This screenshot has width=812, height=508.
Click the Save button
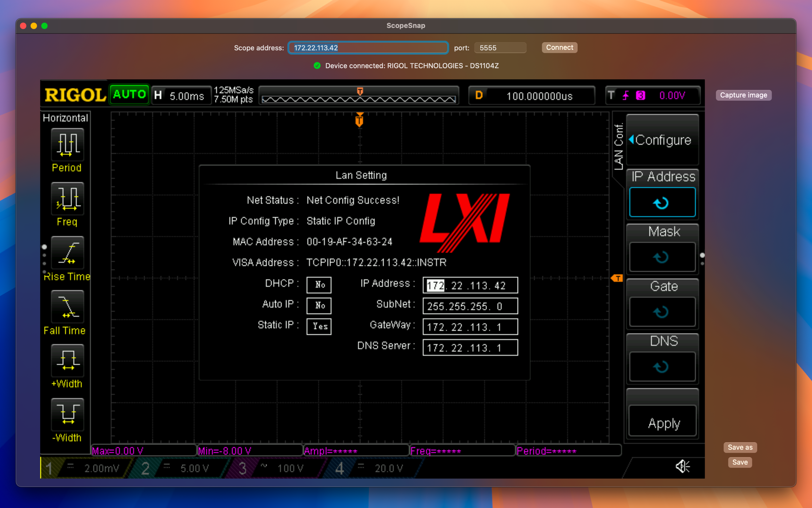point(740,462)
